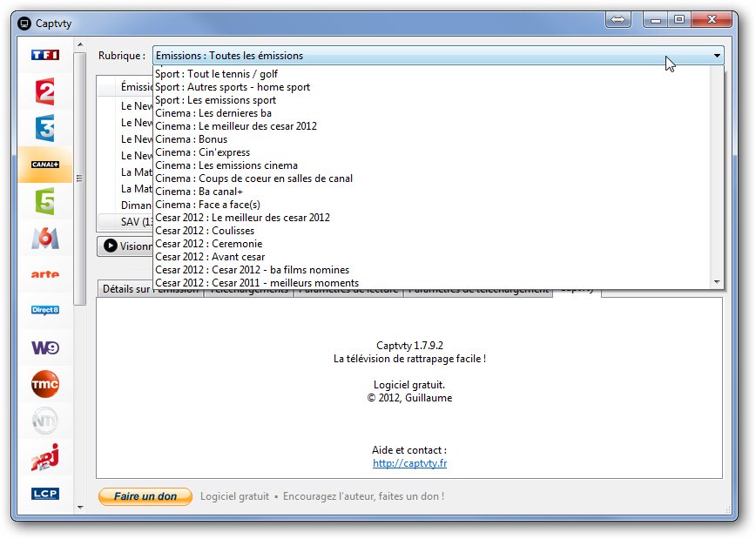This screenshot has height=539, width=756.
Task: Select the France 2 channel icon
Action: 44,91
